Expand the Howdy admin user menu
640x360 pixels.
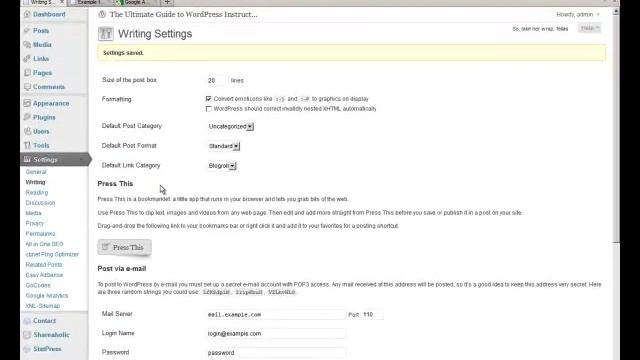[578, 14]
